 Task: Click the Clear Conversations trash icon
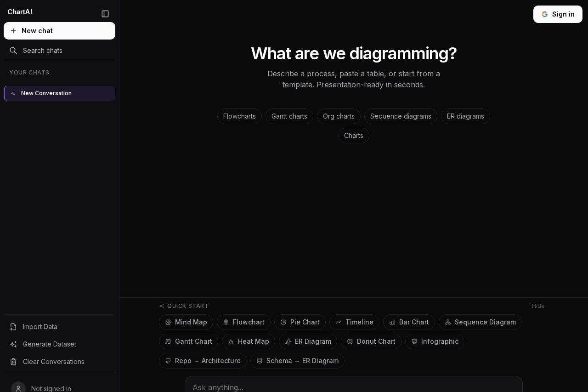point(13,362)
